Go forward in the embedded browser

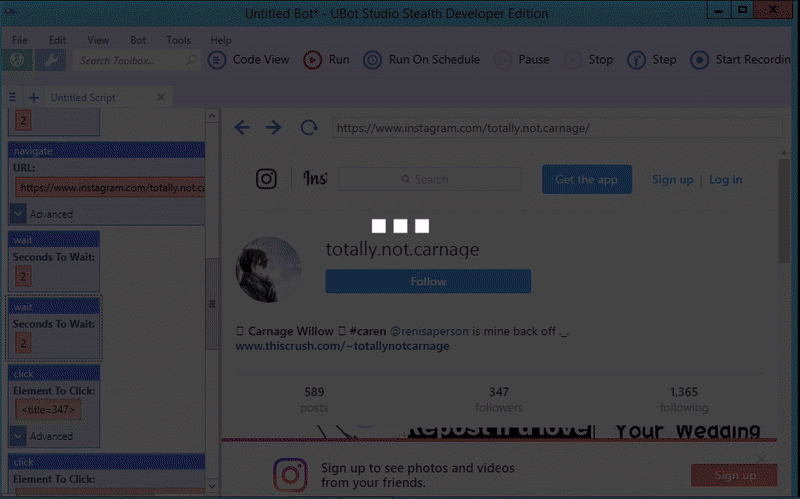coord(273,128)
